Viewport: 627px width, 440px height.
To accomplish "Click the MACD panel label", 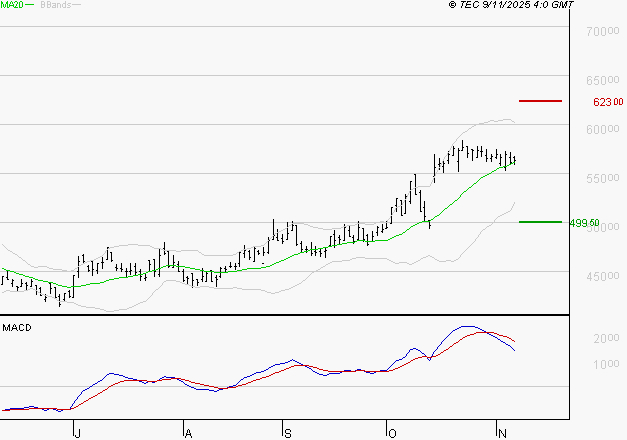I will tap(17, 328).
